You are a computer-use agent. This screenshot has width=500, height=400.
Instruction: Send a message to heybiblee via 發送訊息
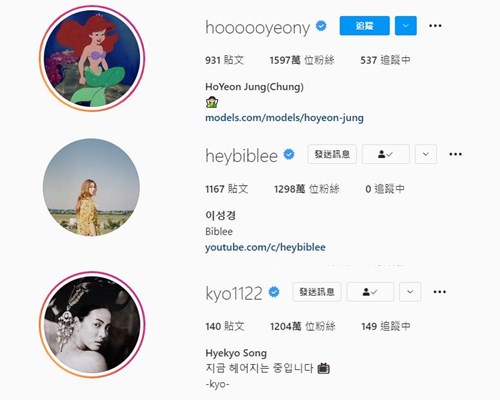[x=332, y=154]
